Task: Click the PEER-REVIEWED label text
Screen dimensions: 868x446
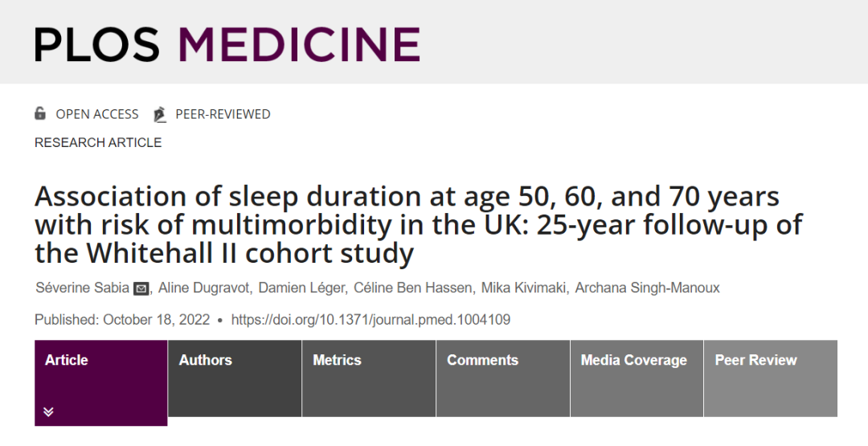Action: [223, 114]
